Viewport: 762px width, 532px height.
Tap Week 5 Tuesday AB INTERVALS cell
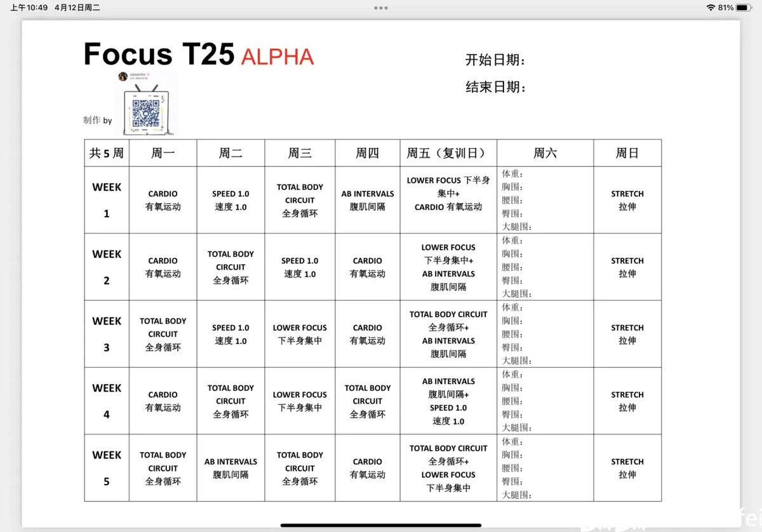(231, 468)
